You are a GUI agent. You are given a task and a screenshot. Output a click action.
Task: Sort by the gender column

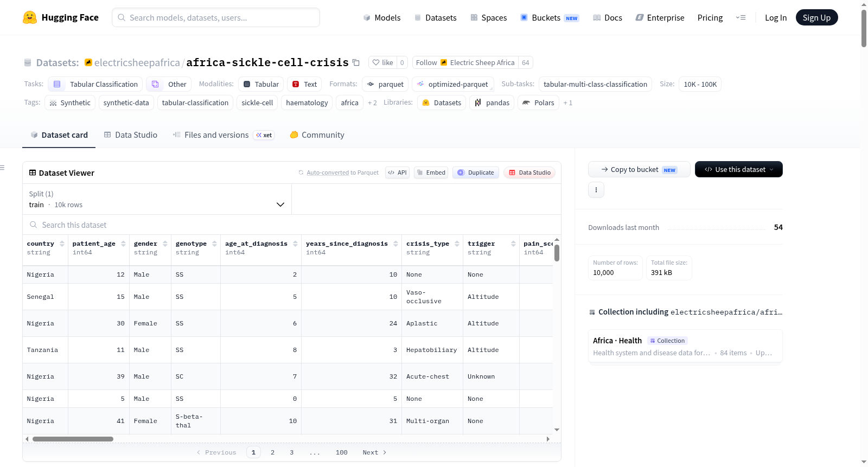coord(165,244)
